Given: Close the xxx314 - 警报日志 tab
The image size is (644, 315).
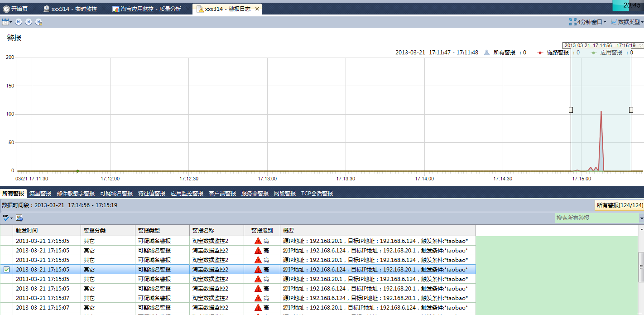Looking at the screenshot, I should tap(257, 9).
